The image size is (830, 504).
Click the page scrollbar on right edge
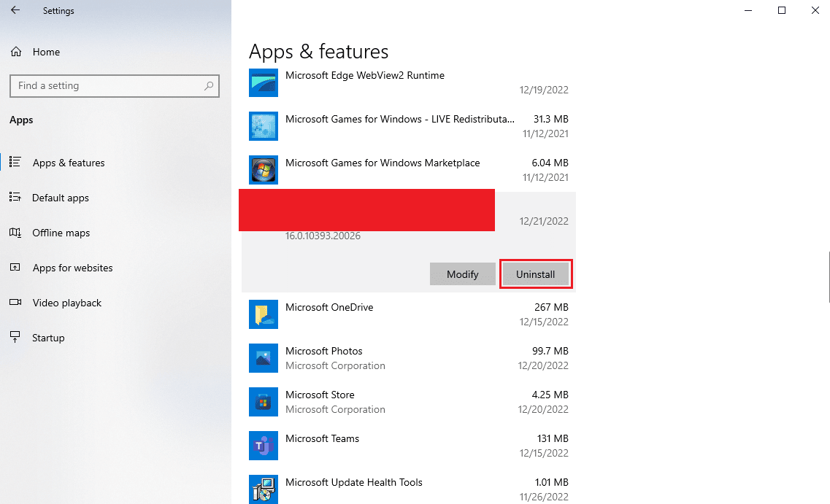829,277
